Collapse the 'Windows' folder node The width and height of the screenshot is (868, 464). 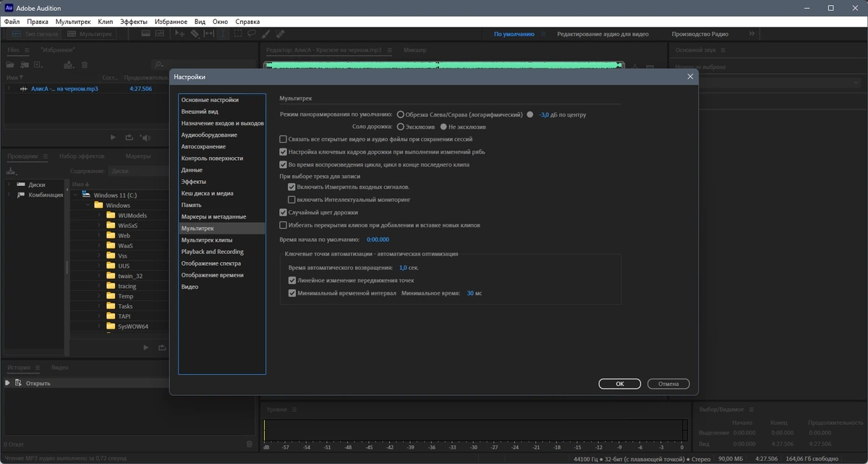click(x=88, y=205)
